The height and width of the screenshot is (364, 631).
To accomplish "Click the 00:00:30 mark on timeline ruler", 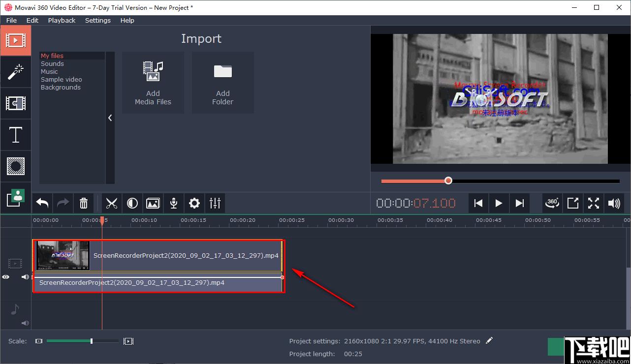I will [x=341, y=220].
